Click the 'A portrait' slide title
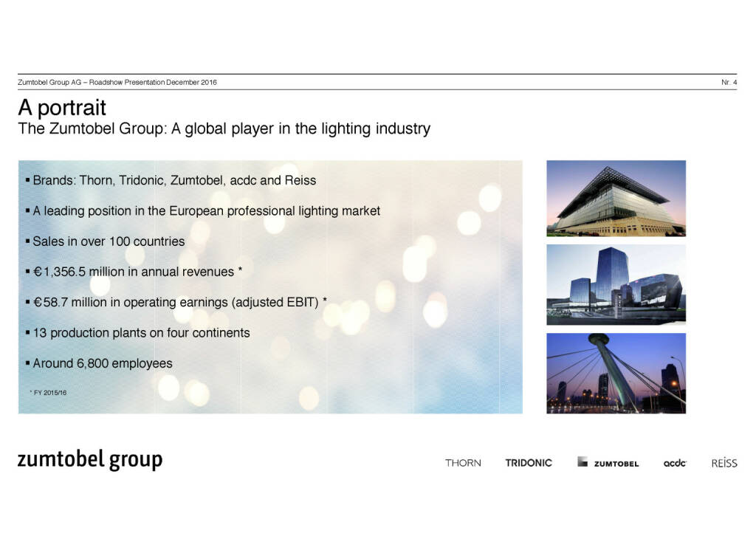The height and width of the screenshot is (539, 756). click(x=62, y=108)
